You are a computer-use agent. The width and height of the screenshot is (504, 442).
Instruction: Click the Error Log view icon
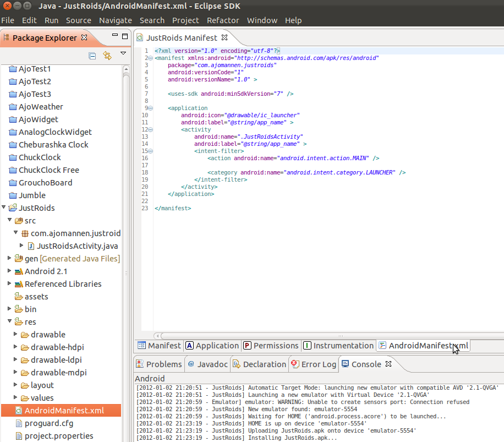pyautogui.click(x=295, y=364)
